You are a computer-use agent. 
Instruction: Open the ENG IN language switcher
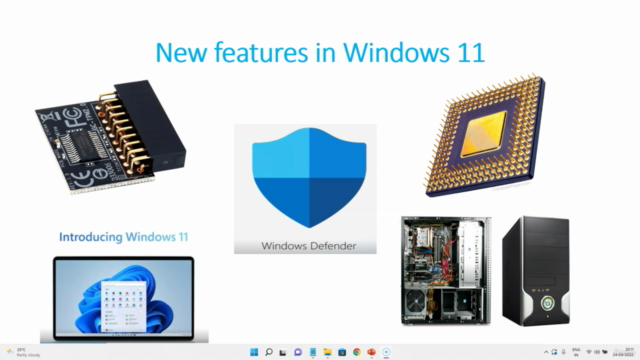tap(576, 352)
